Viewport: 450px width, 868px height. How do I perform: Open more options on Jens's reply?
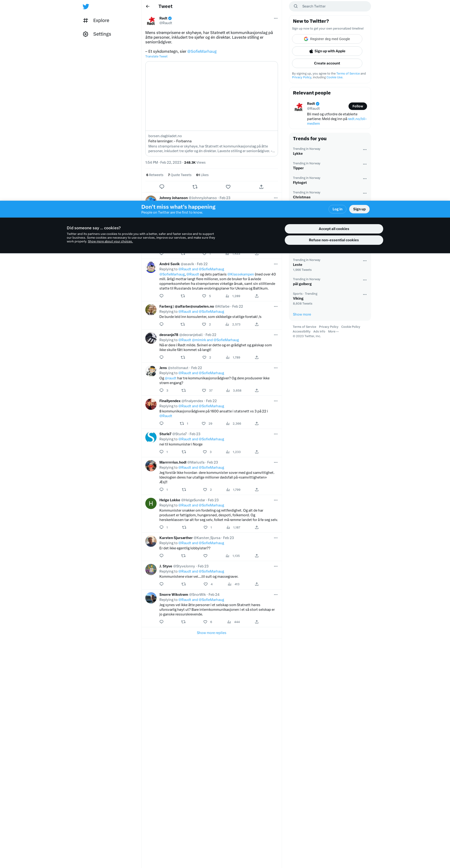[x=276, y=368]
